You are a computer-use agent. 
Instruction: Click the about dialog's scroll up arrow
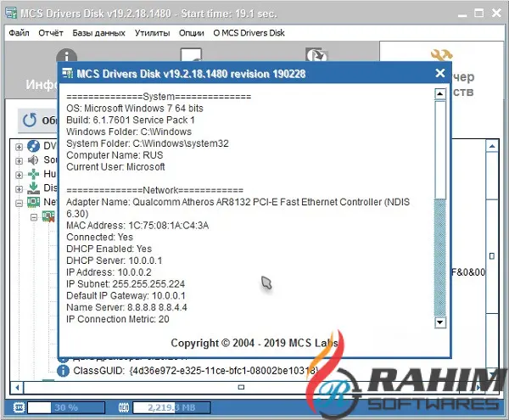click(x=439, y=94)
